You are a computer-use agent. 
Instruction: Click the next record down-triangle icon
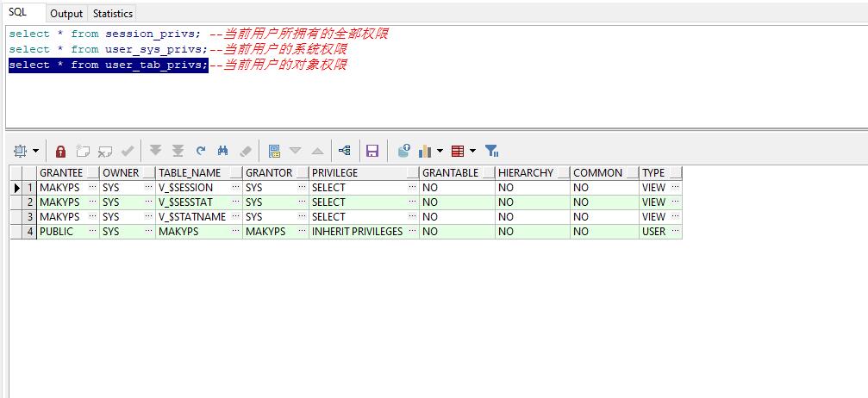tap(295, 151)
